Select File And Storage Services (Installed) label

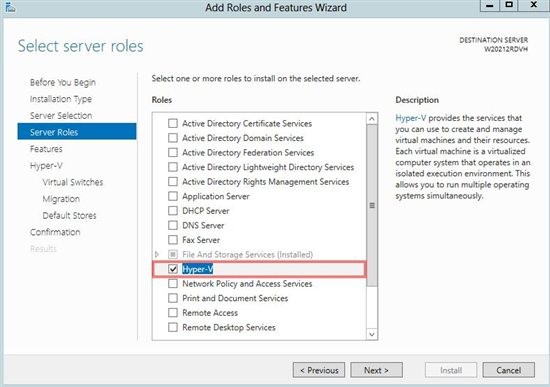[x=247, y=254]
